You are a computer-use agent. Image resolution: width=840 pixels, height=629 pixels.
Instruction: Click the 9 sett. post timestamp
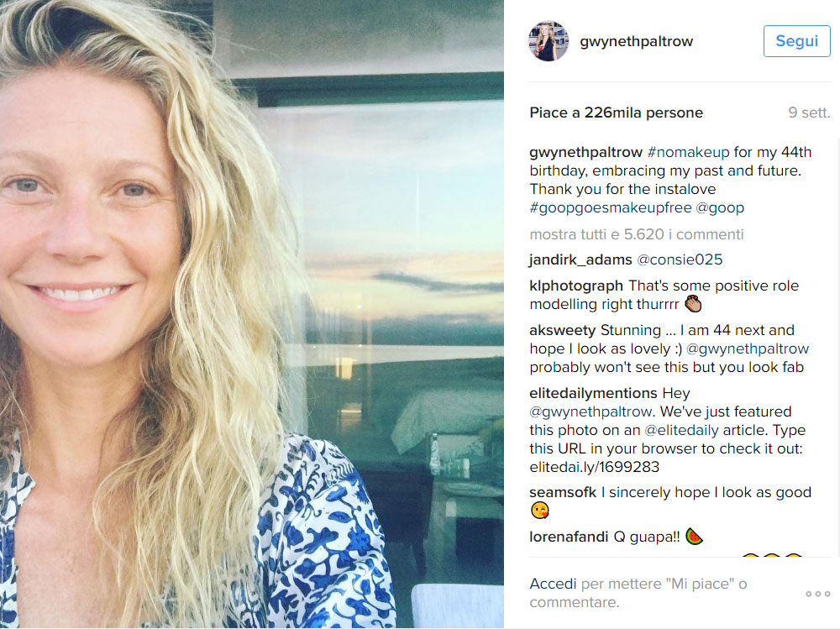pyautogui.click(x=809, y=113)
